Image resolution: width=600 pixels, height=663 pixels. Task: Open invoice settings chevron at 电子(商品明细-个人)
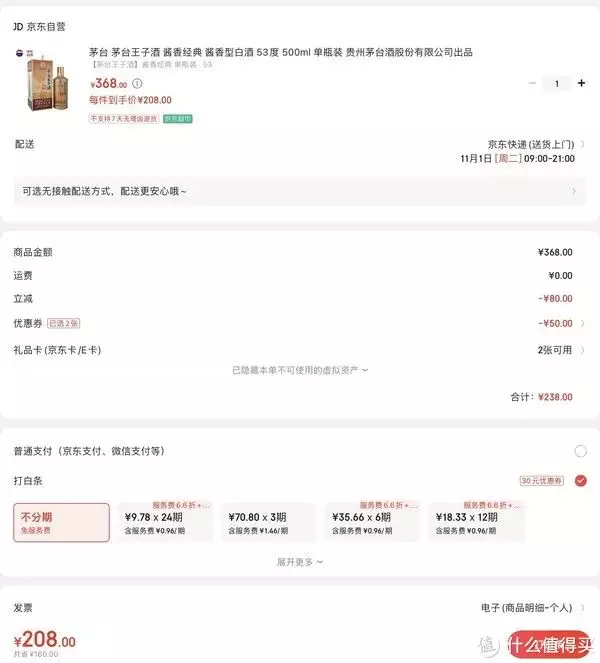tap(583, 608)
